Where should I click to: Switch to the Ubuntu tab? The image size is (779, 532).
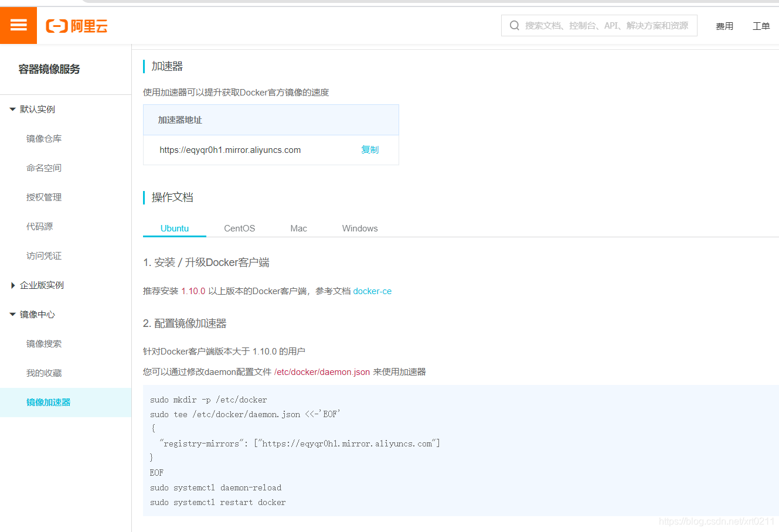(x=175, y=229)
